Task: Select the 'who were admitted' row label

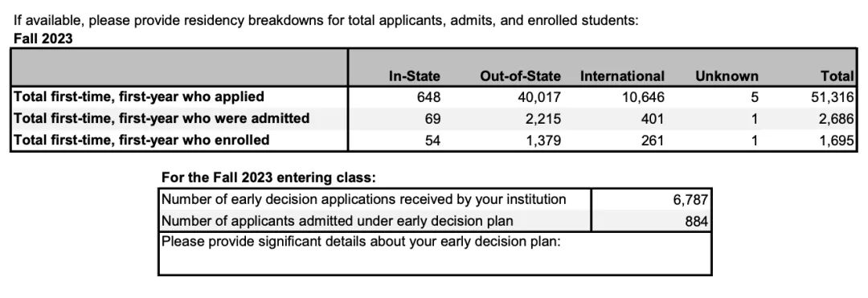Action: click(x=161, y=118)
